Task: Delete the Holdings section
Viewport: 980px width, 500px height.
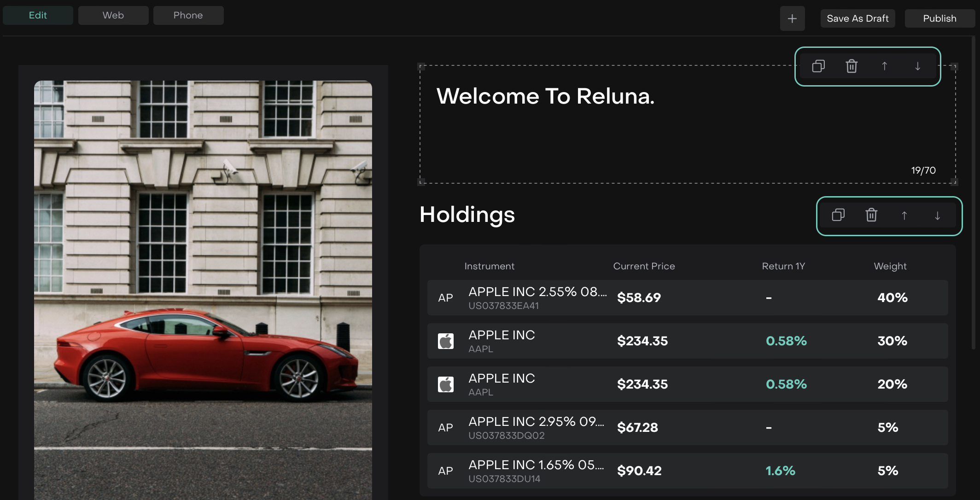Action: (x=871, y=215)
